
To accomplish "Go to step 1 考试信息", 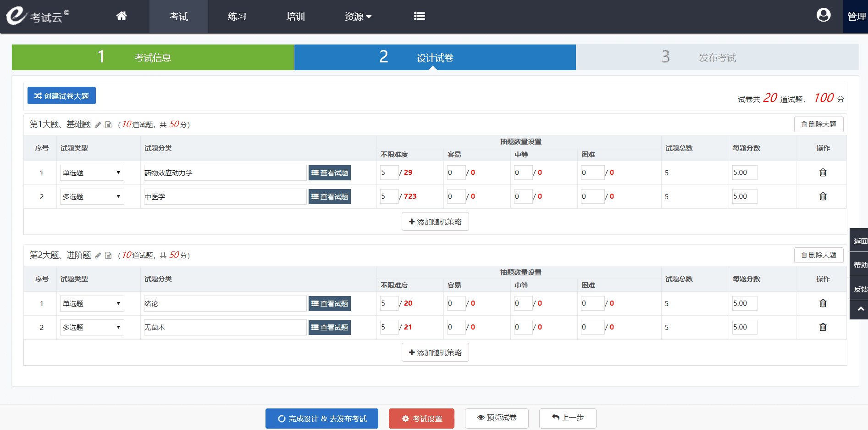I will pyautogui.click(x=153, y=57).
